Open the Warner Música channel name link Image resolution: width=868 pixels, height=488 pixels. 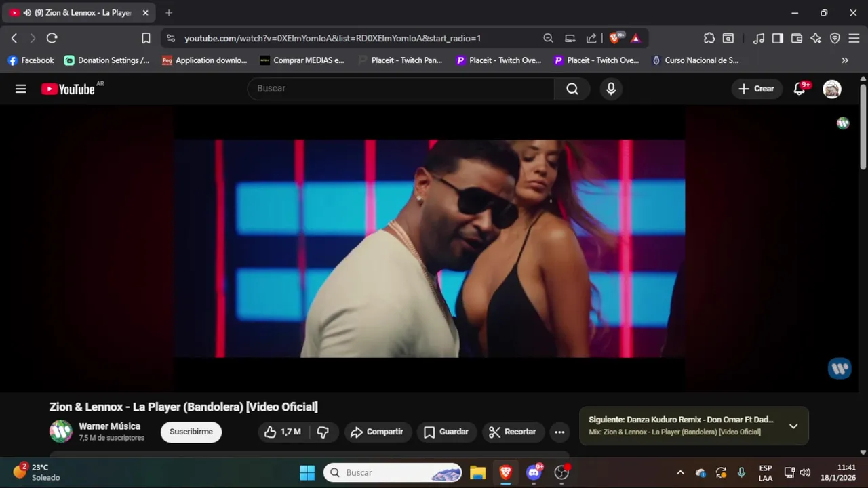pyautogui.click(x=109, y=426)
